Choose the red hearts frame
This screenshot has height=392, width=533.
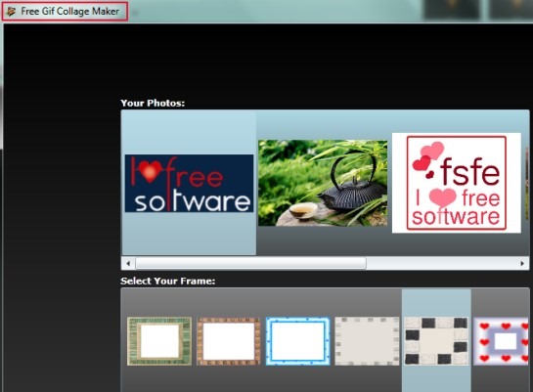501,341
